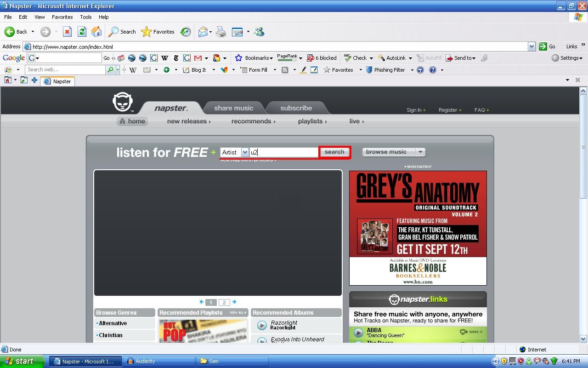The image size is (588, 368).
Task: Refresh the page with the green arrows icon
Action: tap(82, 32)
